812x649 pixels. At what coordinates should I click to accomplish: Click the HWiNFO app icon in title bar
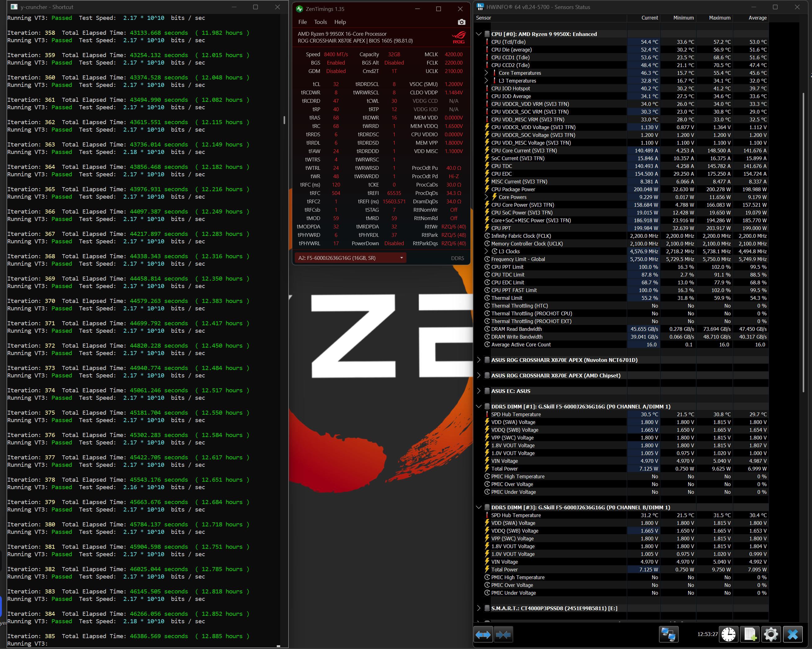tap(480, 7)
